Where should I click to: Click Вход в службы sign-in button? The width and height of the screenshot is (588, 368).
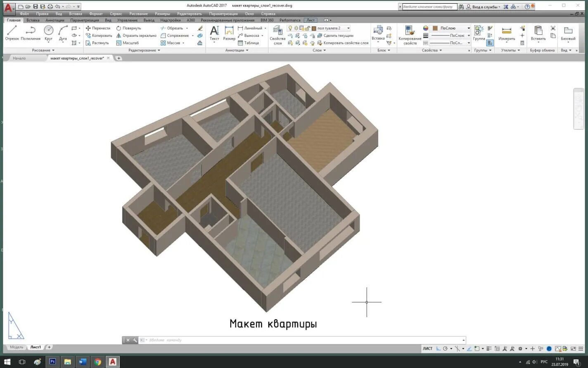[483, 7]
